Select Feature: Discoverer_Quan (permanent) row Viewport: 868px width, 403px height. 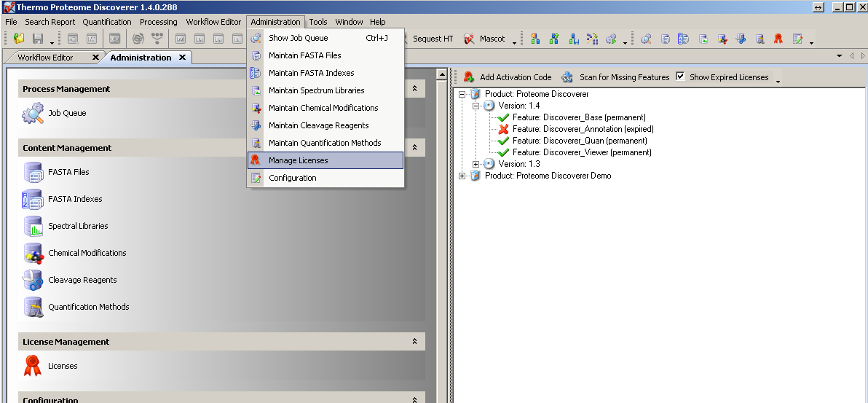pyautogui.click(x=580, y=141)
